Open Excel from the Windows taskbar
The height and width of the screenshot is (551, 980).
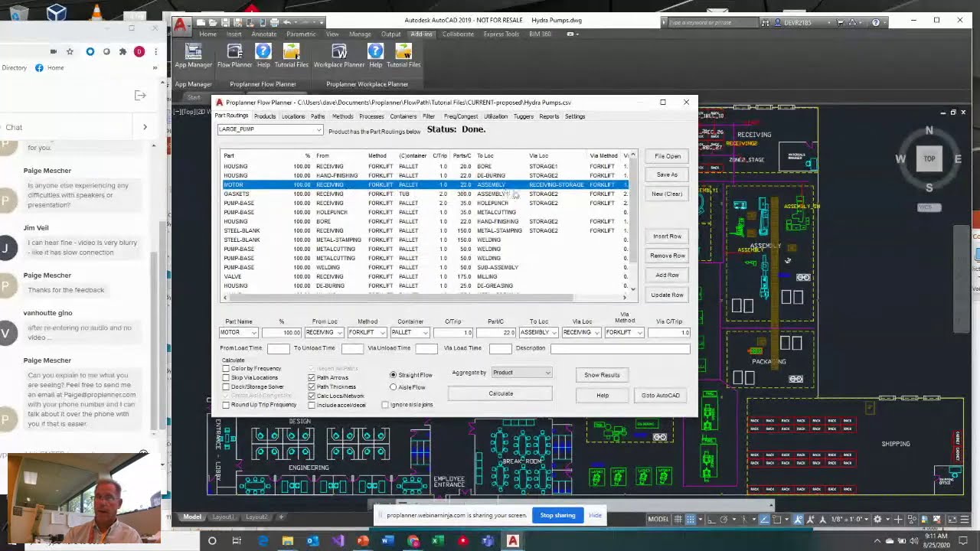pyautogui.click(x=437, y=541)
